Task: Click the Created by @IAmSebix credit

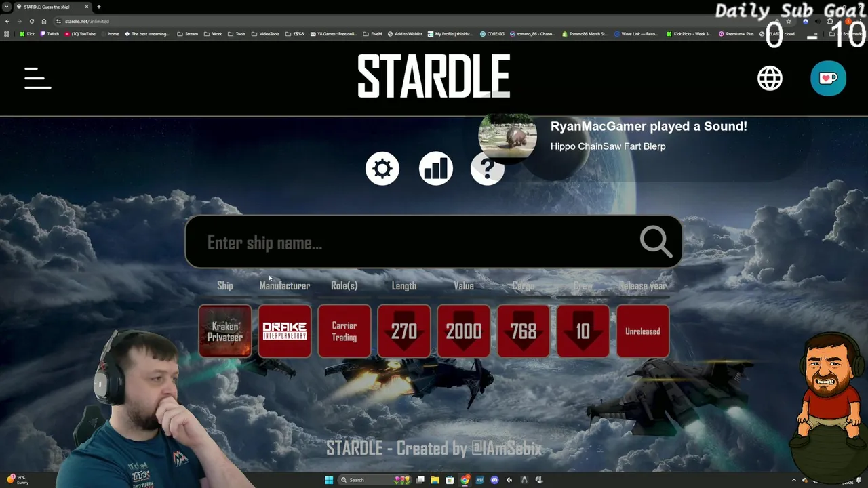Action: point(469,448)
